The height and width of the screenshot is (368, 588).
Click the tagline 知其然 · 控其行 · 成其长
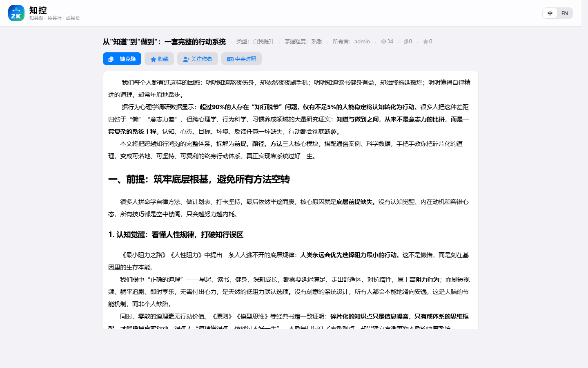[54, 18]
